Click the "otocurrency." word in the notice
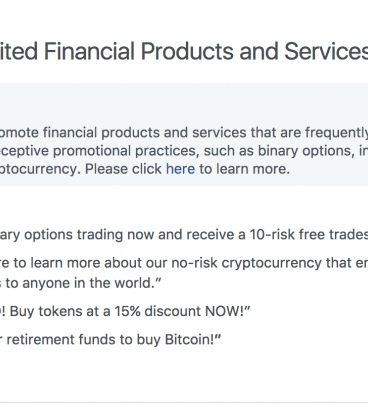The height and width of the screenshot is (411, 368). 40,169
